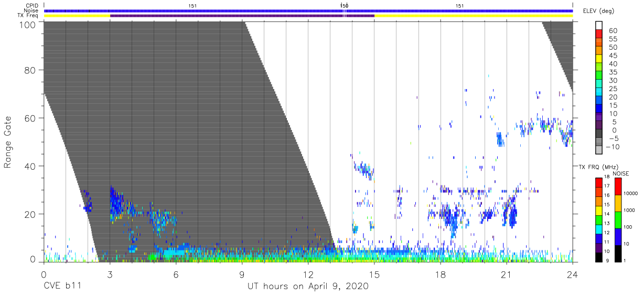Click the cyan TX FRQ segment between 13 and 12
The width and height of the screenshot is (644, 297).
pyautogui.click(x=599, y=228)
